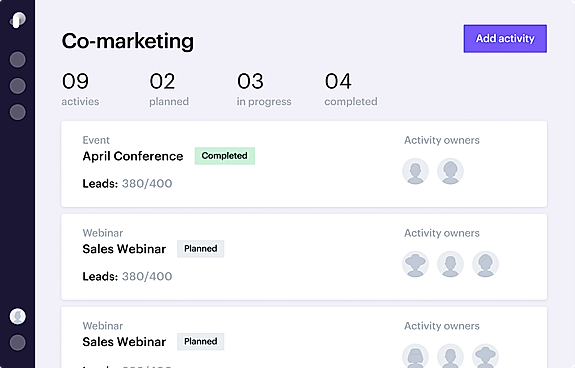575x368 pixels.
Task: Filter by the 03 in progress counter
Action: (264, 89)
